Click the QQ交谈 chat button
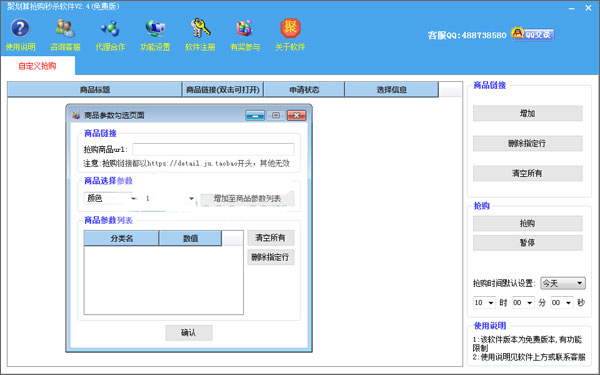The image size is (600, 375). 533,34
